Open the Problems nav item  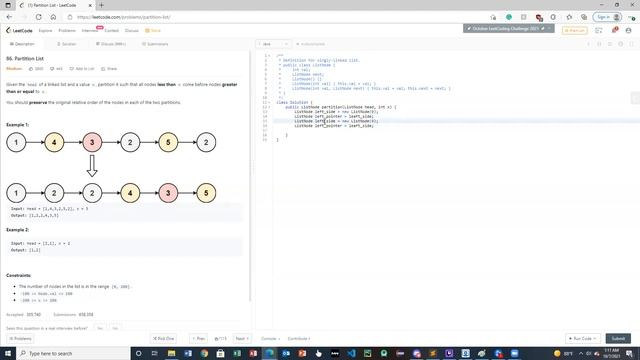(67, 31)
